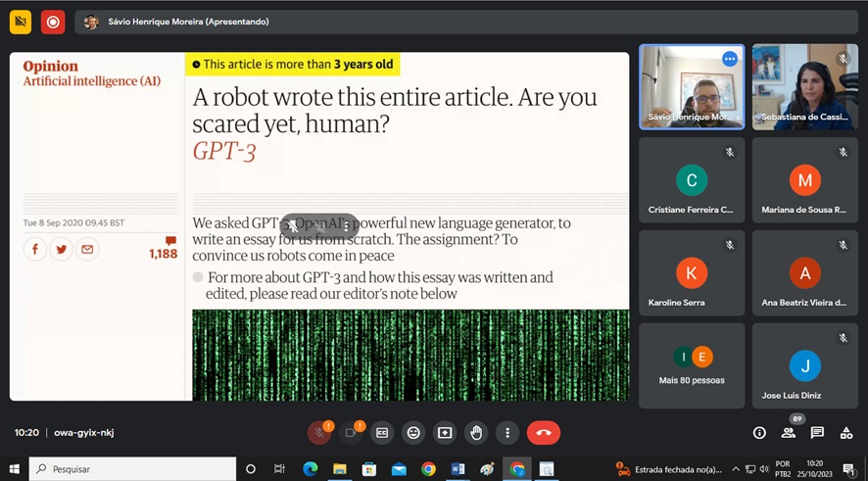868x481 pixels.
Task: Open Microsoft Word from the taskbar
Action: (458, 469)
